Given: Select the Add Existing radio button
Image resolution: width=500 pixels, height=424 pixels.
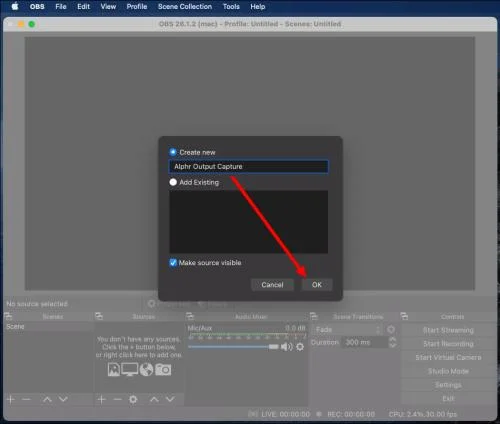Looking at the screenshot, I should coord(173,182).
